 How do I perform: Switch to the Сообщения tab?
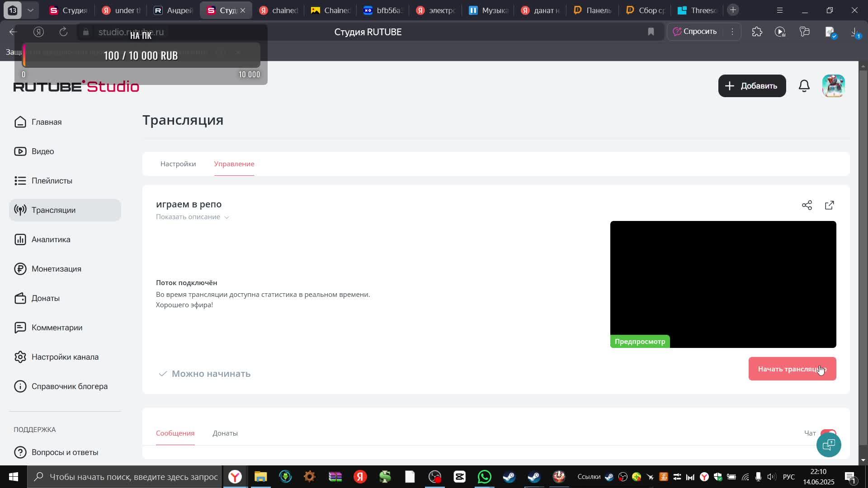[x=175, y=433]
